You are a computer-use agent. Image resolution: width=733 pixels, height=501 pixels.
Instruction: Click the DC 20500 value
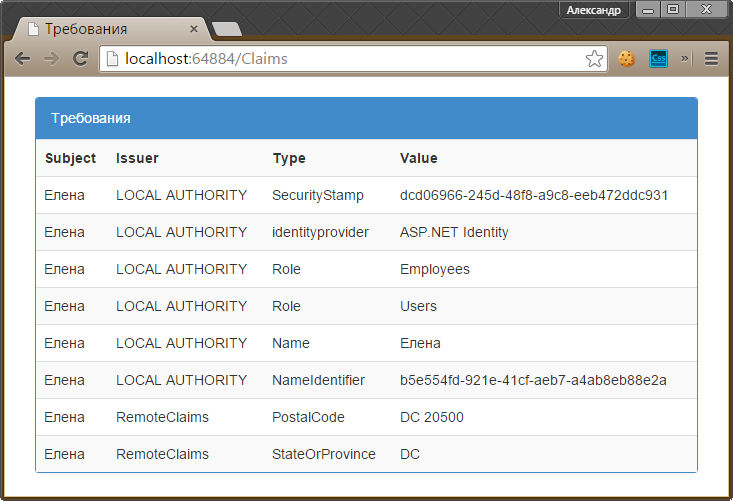coord(432,417)
